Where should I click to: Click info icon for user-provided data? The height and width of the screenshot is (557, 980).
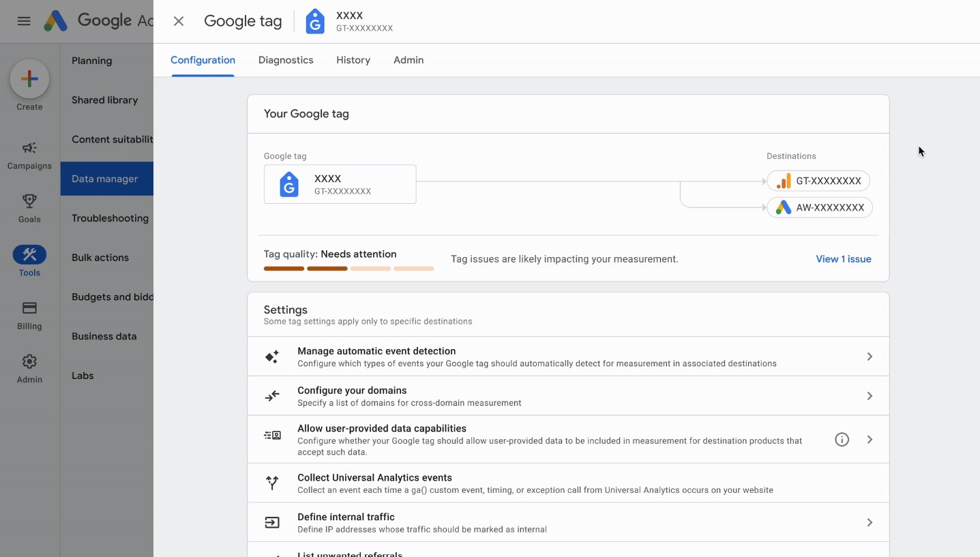842,440
